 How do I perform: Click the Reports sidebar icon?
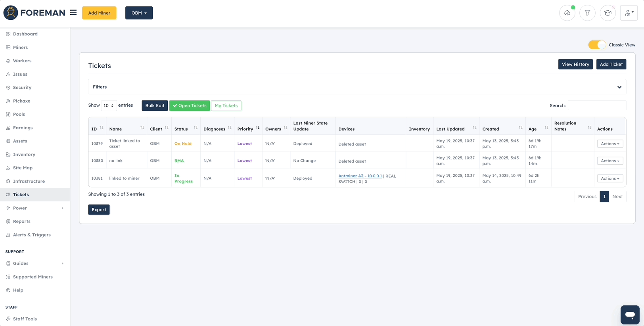pos(8,221)
